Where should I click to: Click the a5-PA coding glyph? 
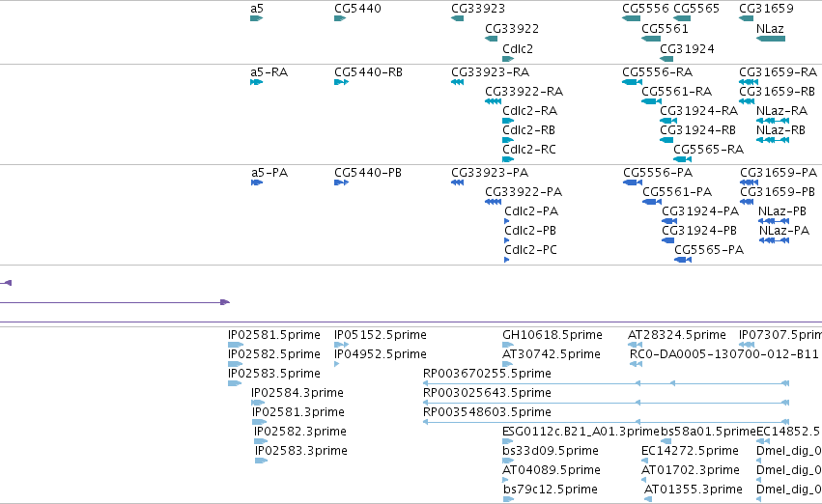coord(257,182)
